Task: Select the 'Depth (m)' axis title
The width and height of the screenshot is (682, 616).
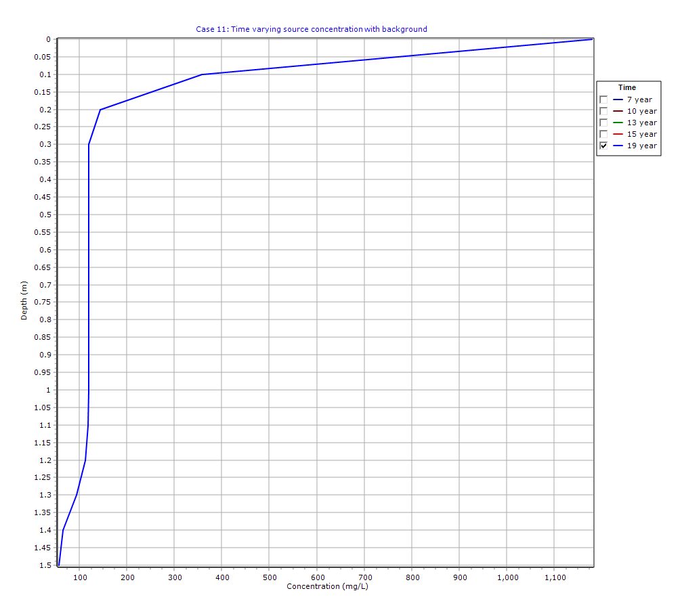Action: (24, 302)
